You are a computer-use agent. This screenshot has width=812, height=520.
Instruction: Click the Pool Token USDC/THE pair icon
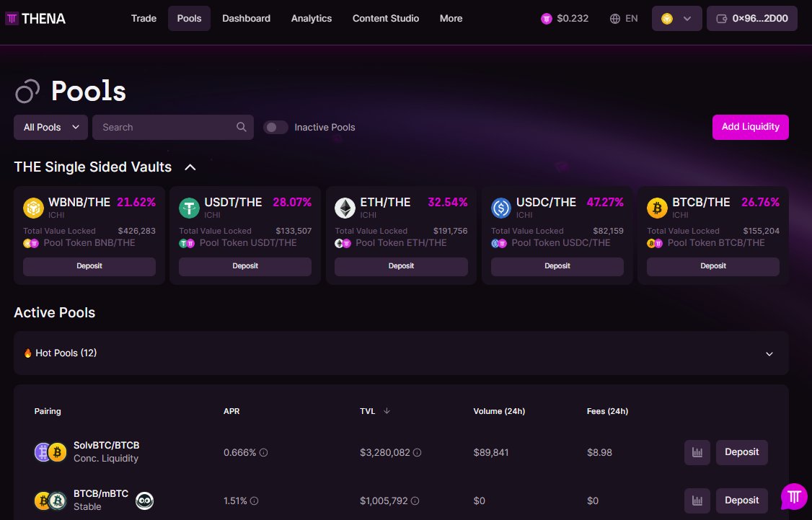499,244
